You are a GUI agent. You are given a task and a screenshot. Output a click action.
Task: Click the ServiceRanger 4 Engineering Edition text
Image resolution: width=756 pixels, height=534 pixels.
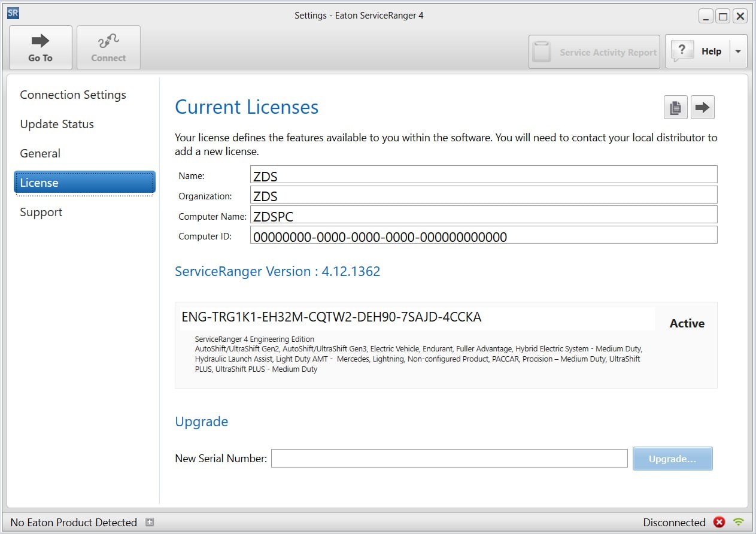[254, 339]
